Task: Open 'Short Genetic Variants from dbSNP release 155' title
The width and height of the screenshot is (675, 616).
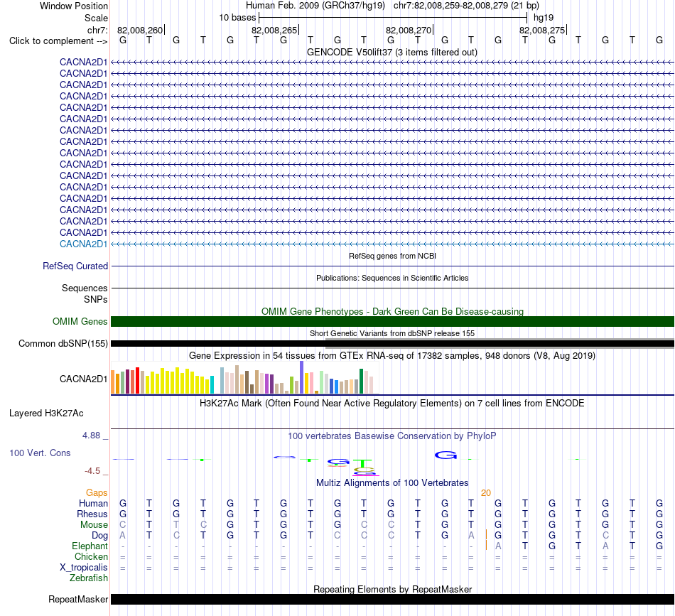Action: pos(392,333)
